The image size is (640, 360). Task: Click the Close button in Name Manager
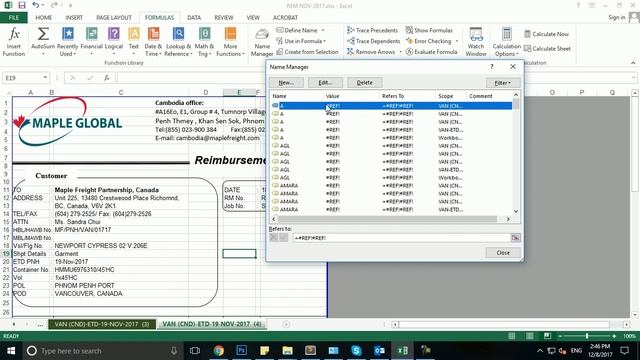503,253
